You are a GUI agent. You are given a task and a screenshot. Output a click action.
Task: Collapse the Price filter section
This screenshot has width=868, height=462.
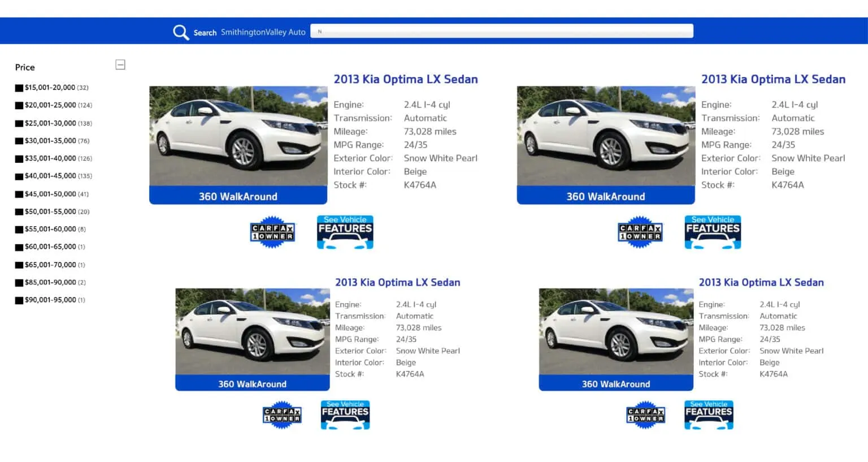(x=120, y=64)
